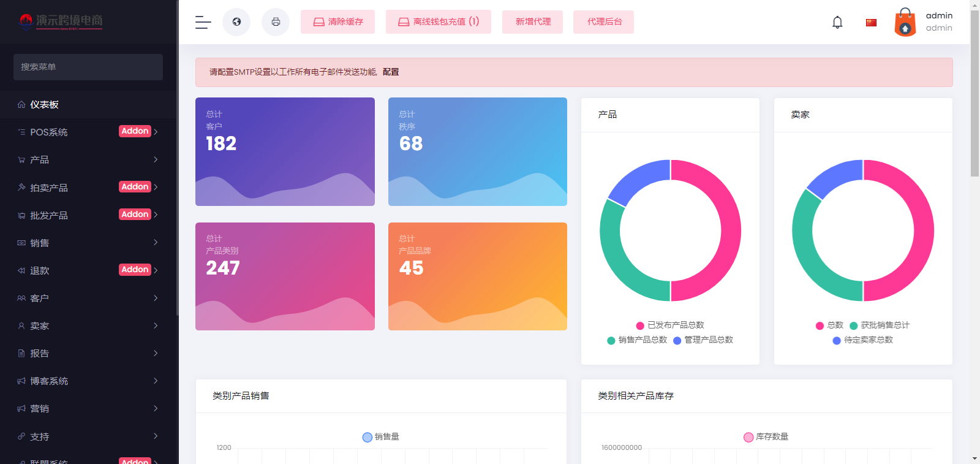Click the 配置 link in SMTP alert
The image size is (980, 464).
pos(391,72)
